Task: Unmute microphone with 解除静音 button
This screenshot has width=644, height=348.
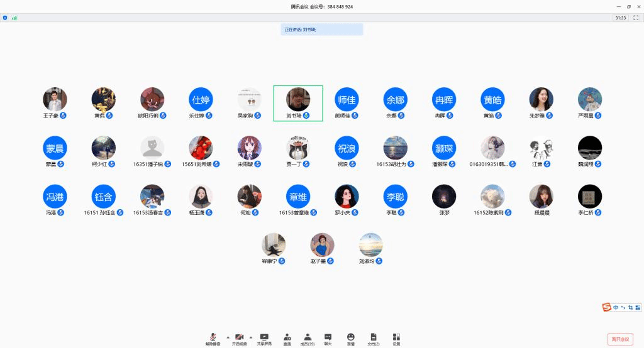Action: coord(213,339)
